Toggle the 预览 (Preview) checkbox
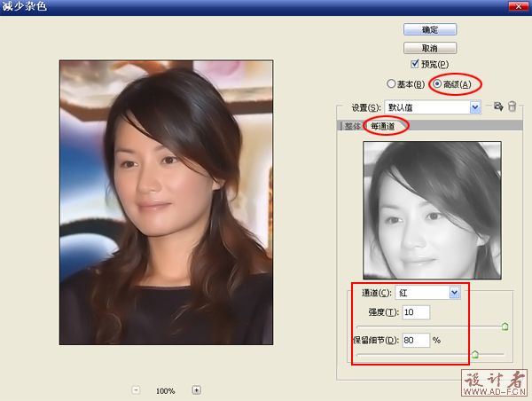The width and height of the screenshot is (532, 401). (x=415, y=64)
